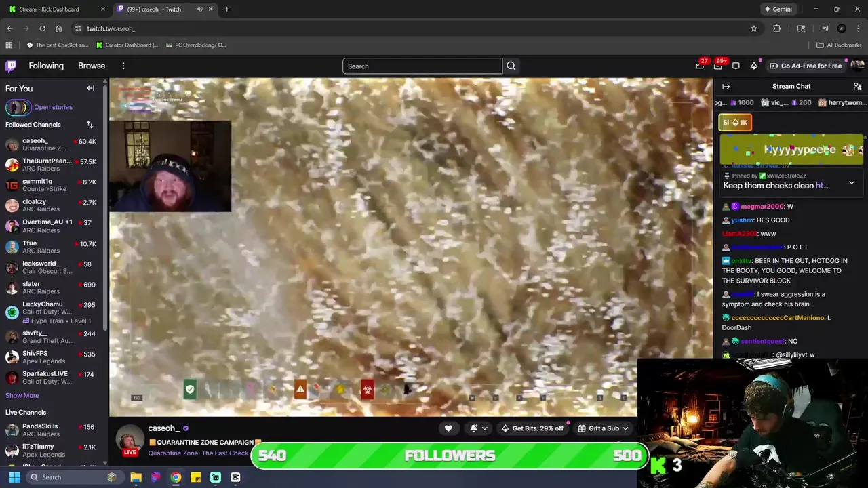Select ShivFPS channel in sidebar
868x488 pixels.
click(52, 357)
